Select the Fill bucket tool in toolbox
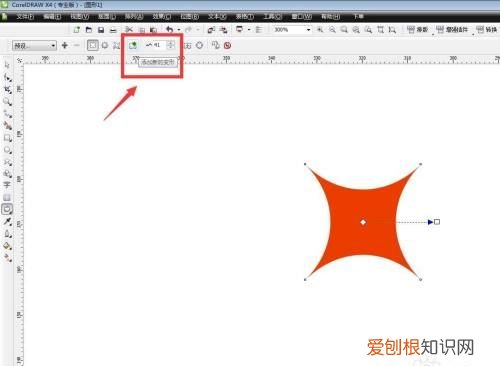This screenshot has width=500, height=366. click(7, 246)
